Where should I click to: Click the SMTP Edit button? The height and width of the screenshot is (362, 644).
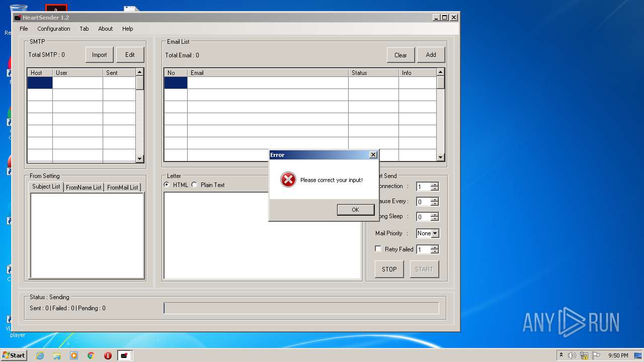pos(130,55)
